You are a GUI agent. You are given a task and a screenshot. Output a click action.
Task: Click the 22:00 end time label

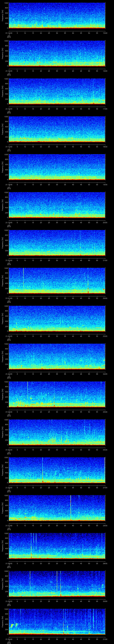(x=105, y=298)
